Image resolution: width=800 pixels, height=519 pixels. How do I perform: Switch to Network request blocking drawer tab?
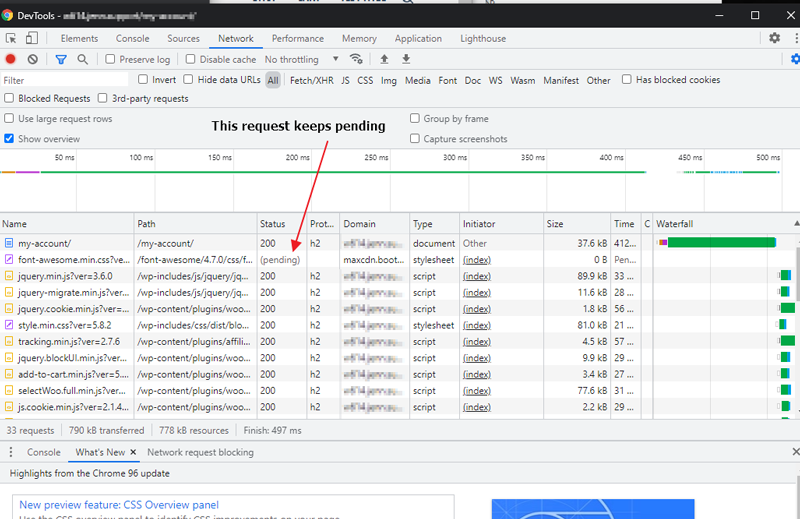(200, 452)
